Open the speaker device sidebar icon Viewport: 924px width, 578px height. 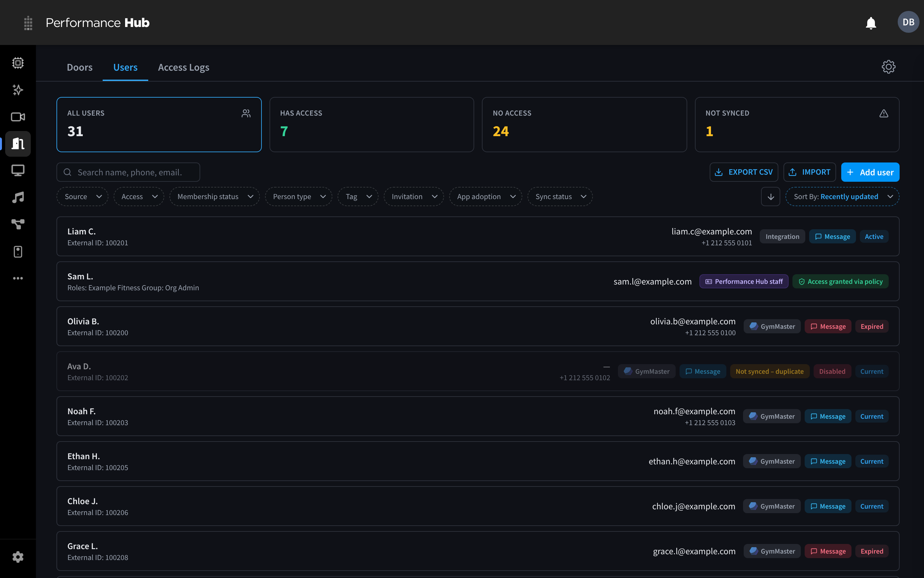(18, 251)
